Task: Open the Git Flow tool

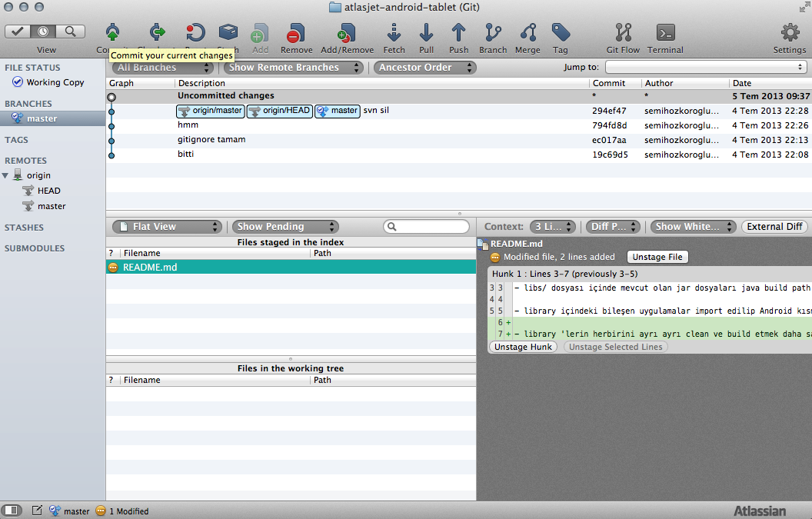Action: (623, 32)
